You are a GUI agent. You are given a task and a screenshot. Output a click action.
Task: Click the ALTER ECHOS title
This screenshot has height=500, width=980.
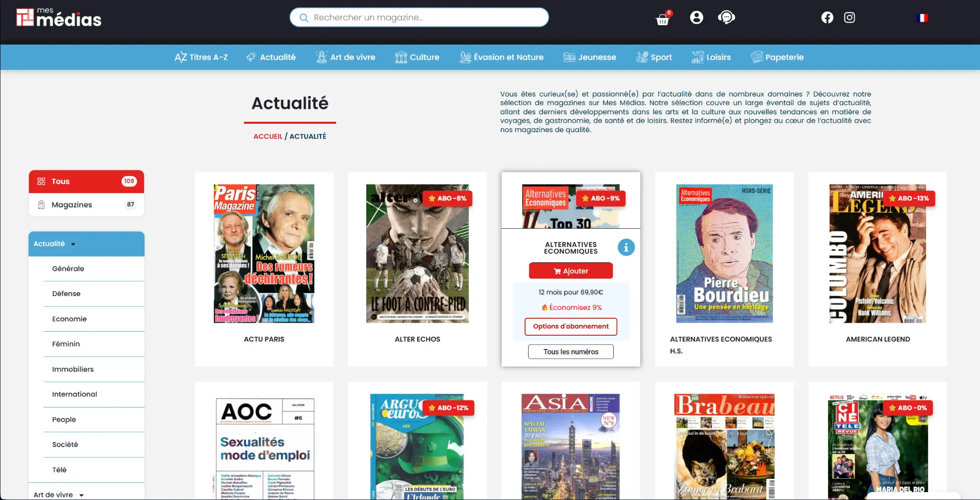(417, 340)
